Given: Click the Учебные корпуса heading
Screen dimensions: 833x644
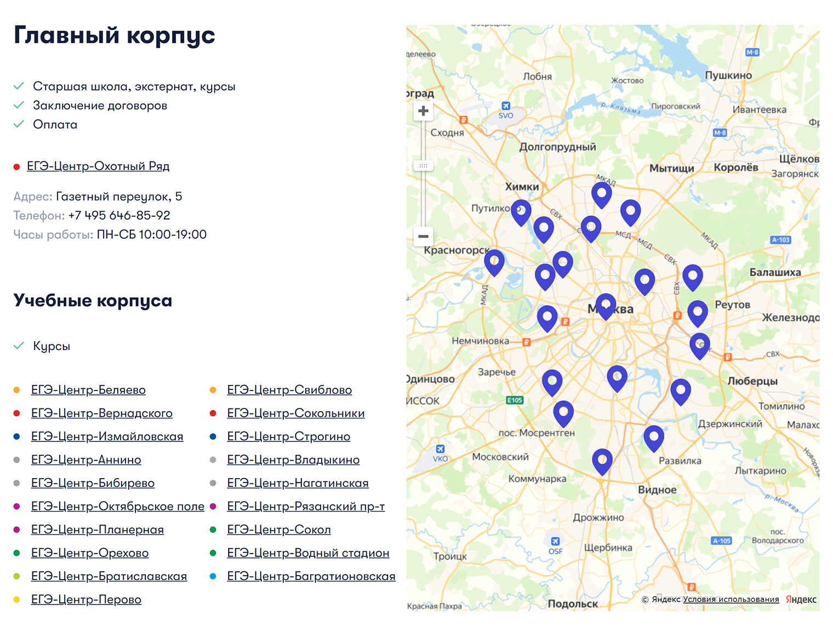Looking at the screenshot, I should (93, 301).
